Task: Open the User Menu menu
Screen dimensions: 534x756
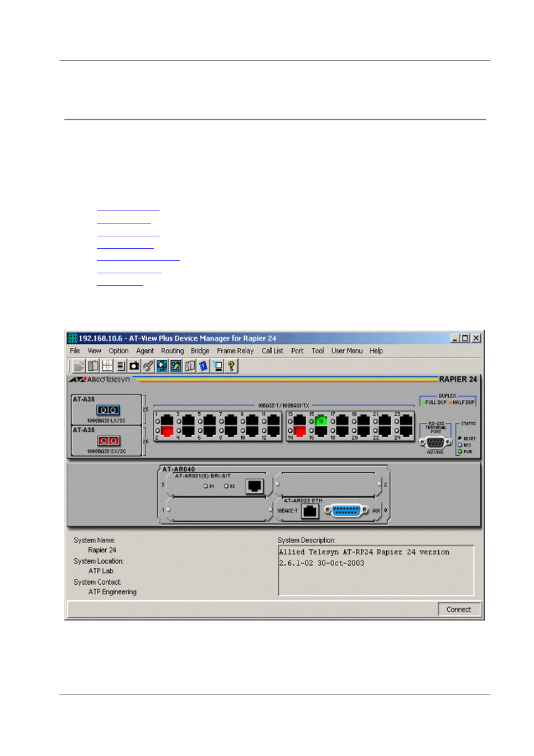Action: (x=347, y=351)
